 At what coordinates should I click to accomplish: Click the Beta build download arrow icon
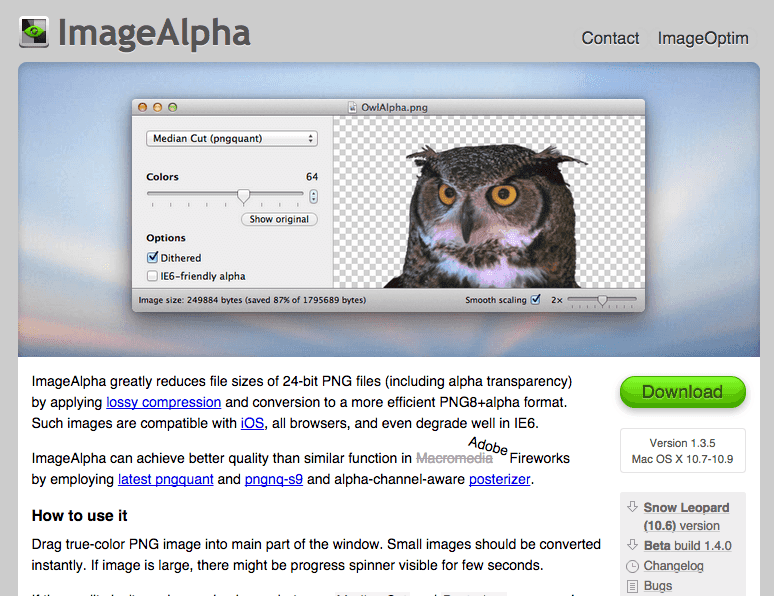(632, 545)
